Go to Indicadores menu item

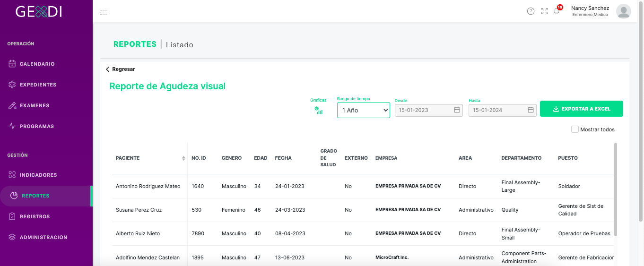click(x=38, y=175)
